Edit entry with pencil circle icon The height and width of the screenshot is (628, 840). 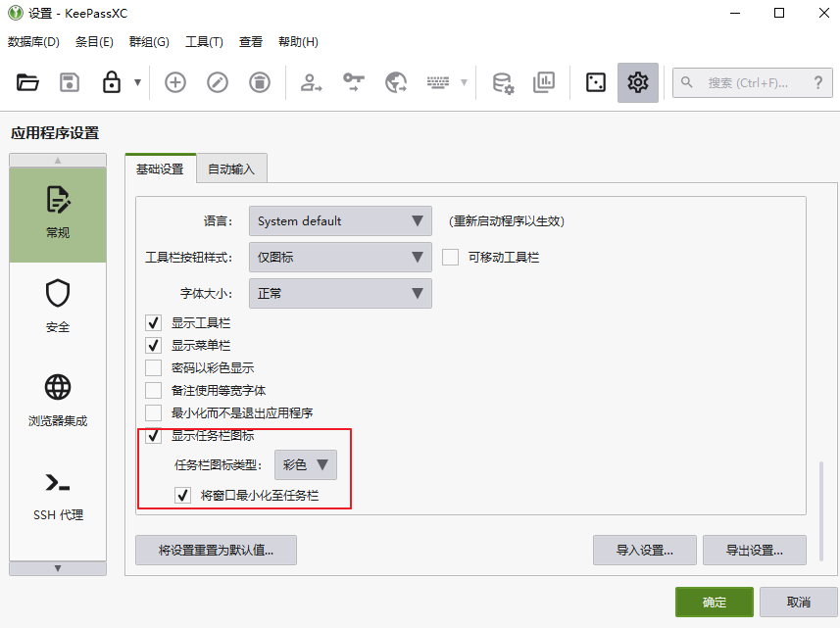click(x=218, y=82)
